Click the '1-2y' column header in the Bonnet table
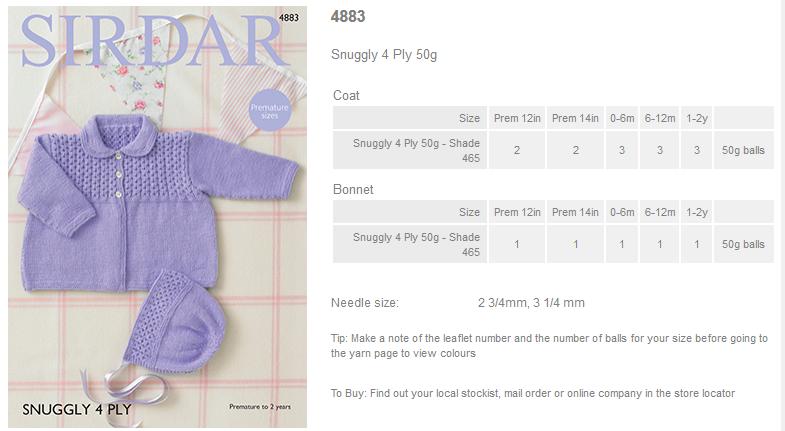Screen dimensions: 785x431 pos(697,212)
